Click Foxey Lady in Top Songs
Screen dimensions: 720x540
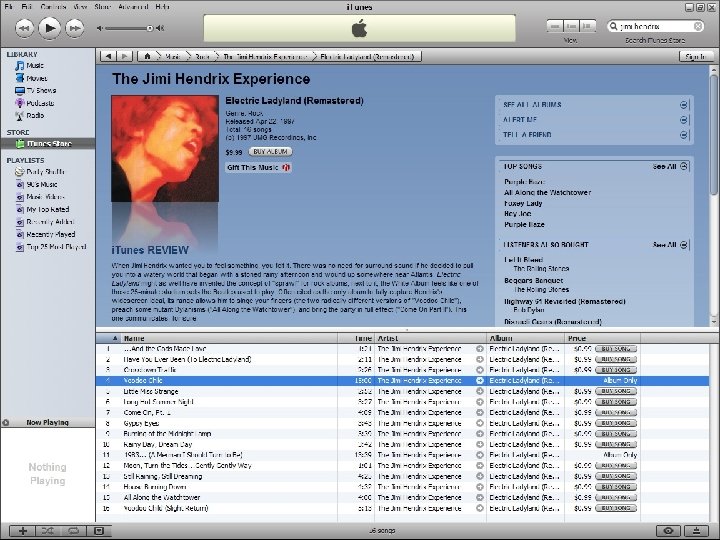(523, 203)
